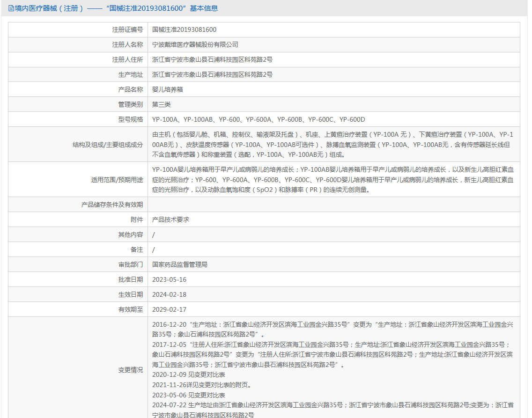This screenshot has width=532, height=418.
Task: Click the 备注 label
Action: coord(137,249)
